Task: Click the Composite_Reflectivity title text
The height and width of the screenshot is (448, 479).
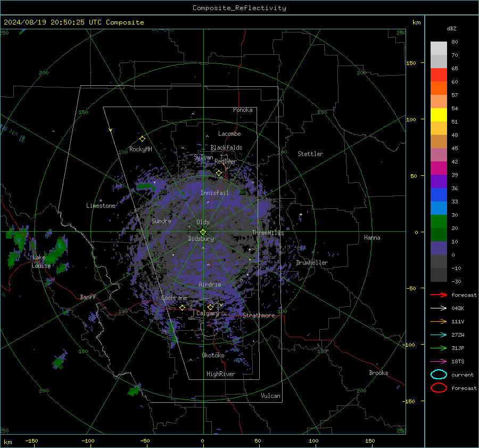Action: click(240, 8)
